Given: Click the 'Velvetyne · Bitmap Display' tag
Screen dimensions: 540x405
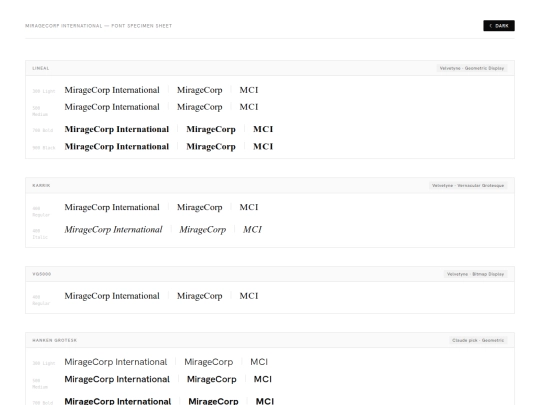Looking at the screenshot, I should tap(475, 274).
